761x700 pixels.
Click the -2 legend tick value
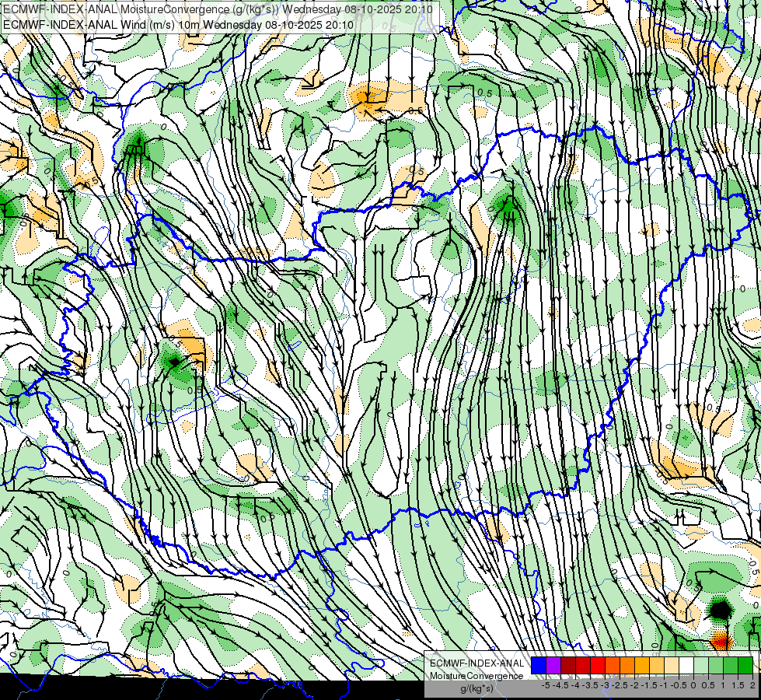(635, 685)
